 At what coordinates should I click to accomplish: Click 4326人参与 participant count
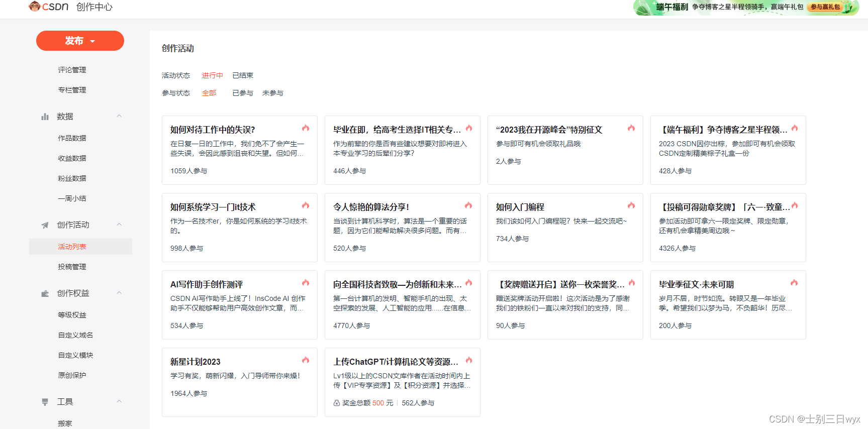click(677, 248)
